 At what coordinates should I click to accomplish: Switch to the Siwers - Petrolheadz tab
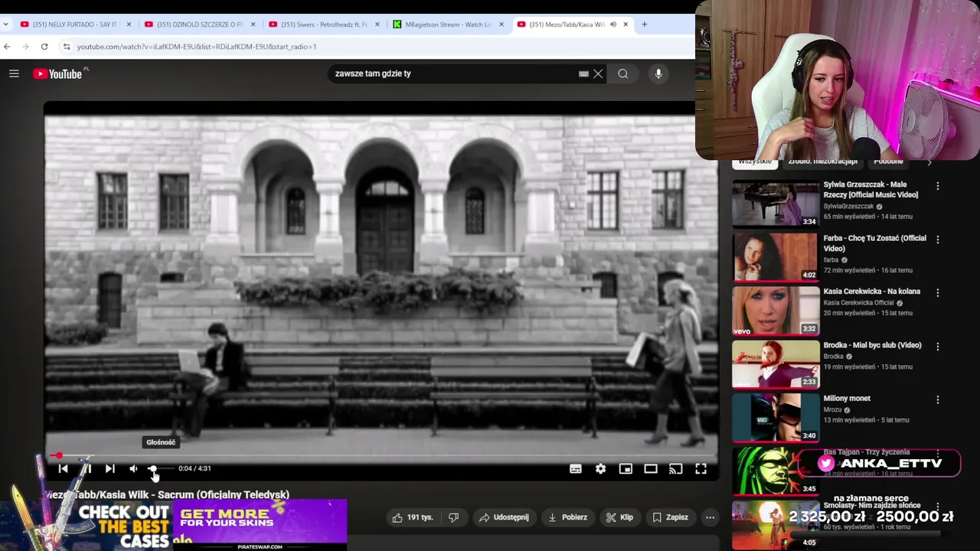324,24
